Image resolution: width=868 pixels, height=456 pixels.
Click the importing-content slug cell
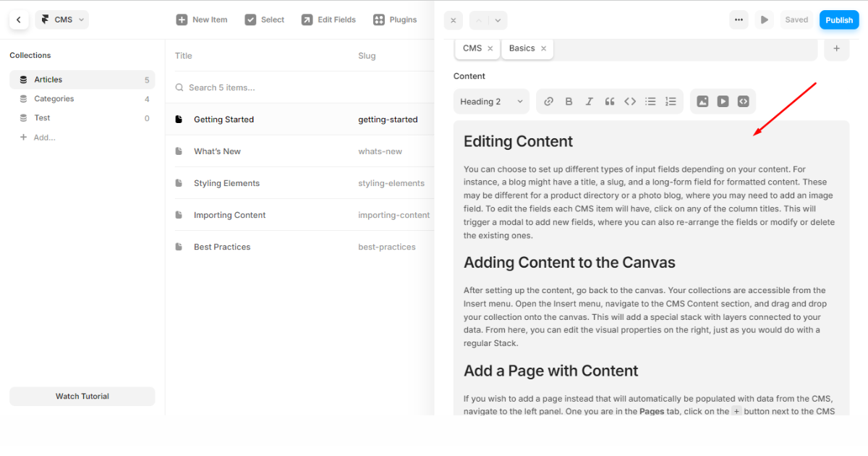point(394,215)
